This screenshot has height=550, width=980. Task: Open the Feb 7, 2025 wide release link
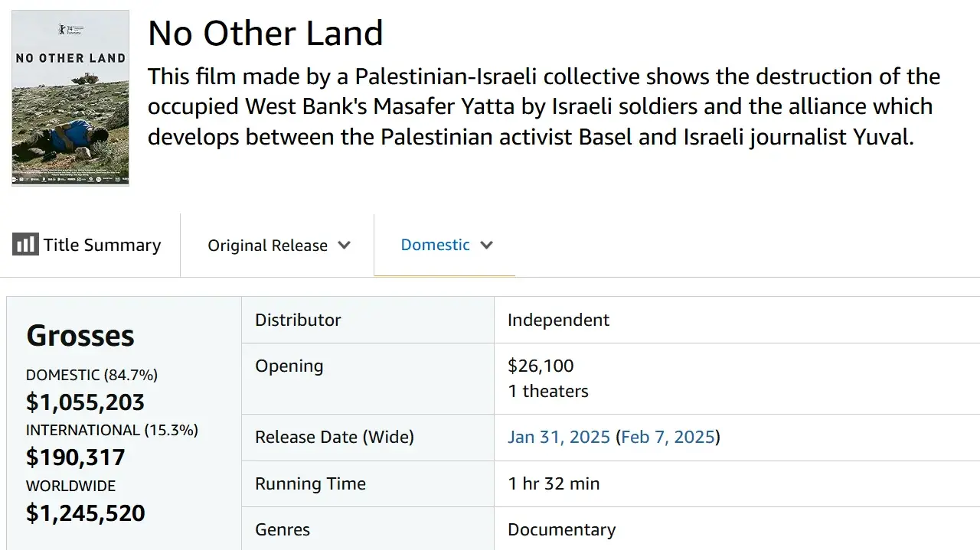click(x=668, y=437)
